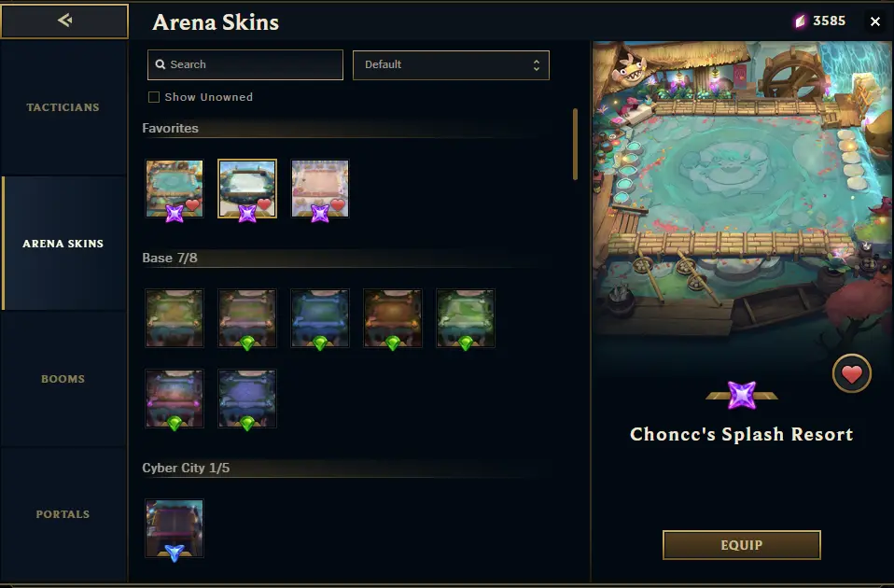
Task: Select the Cyber City arena thumbnail
Action: 175,528
